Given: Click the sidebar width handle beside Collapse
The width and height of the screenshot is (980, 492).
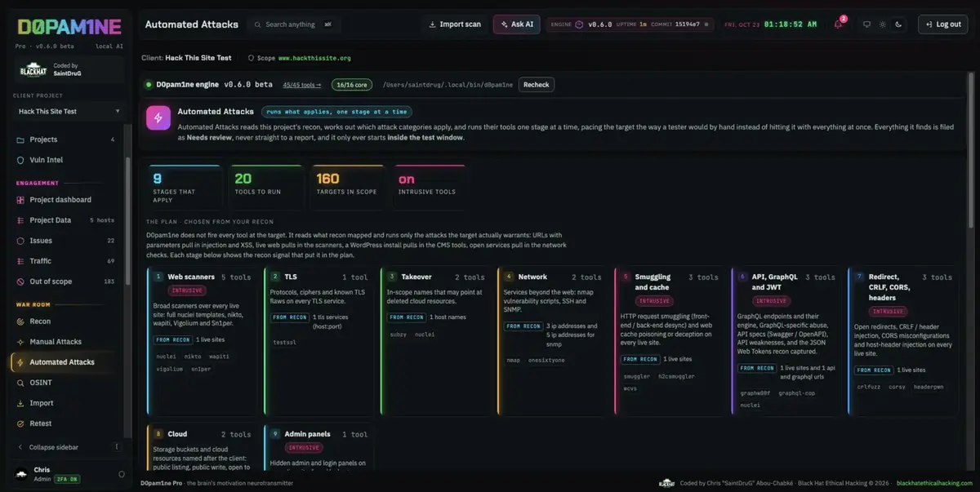Looking at the screenshot, I should (x=117, y=447).
